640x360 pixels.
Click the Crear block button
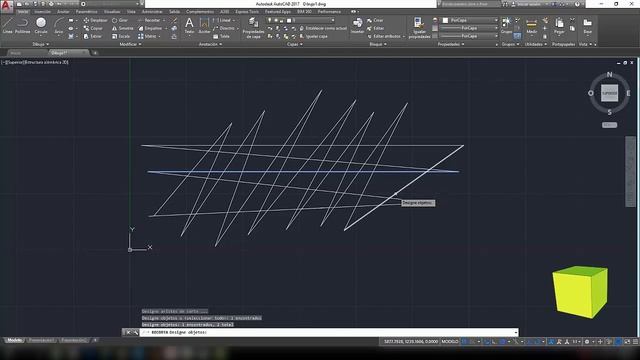click(x=375, y=20)
